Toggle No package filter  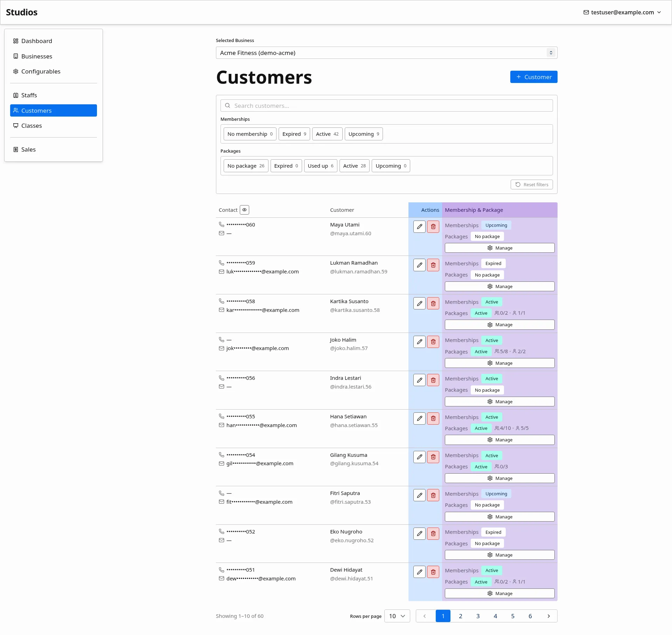[x=246, y=166]
